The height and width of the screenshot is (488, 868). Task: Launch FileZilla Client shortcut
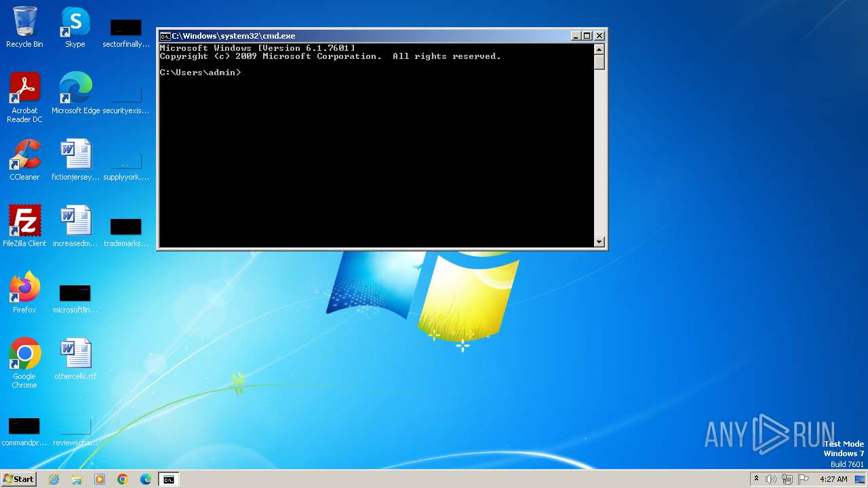click(24, 226)
